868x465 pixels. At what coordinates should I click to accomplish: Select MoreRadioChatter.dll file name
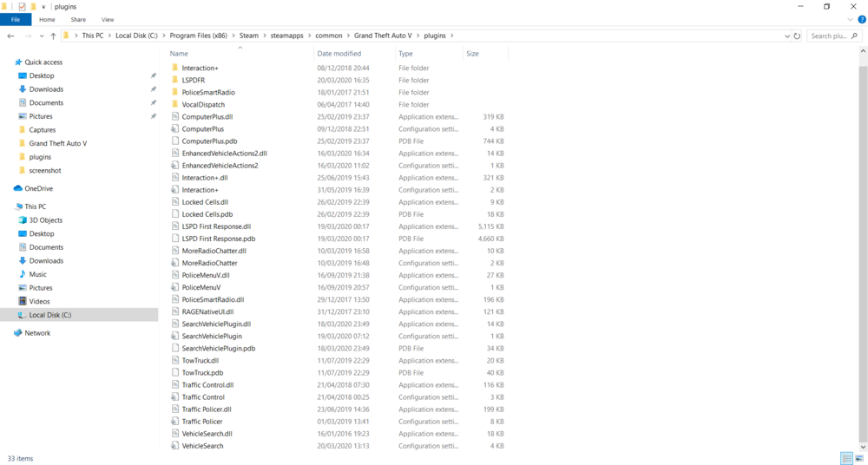[x=214, y=251]
